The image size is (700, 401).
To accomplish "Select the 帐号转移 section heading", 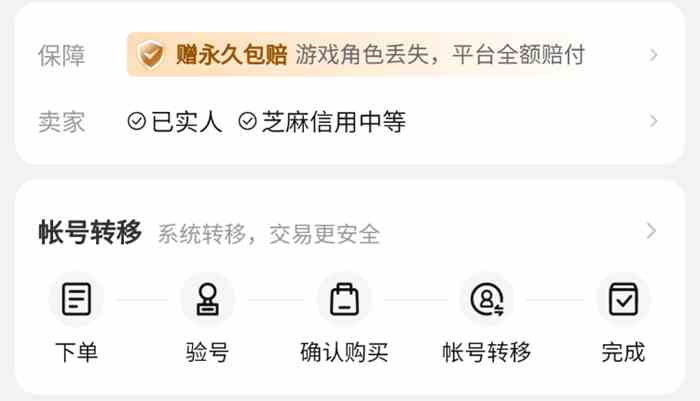I will coord(90,232).
